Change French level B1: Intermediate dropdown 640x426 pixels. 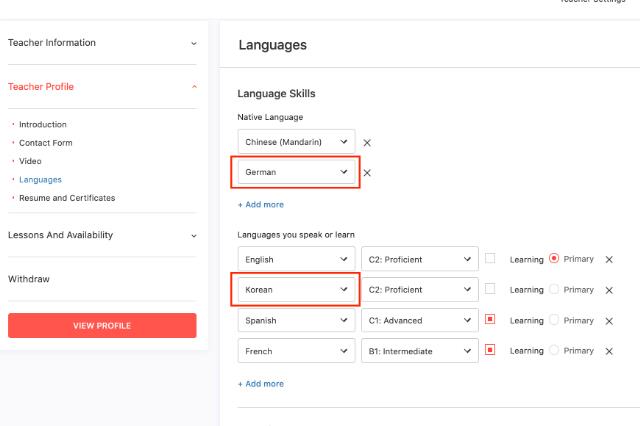tap(420, 351)
